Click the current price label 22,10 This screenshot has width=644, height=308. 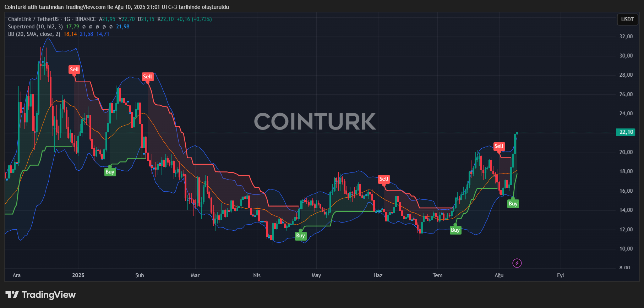[x=626, y=132]
